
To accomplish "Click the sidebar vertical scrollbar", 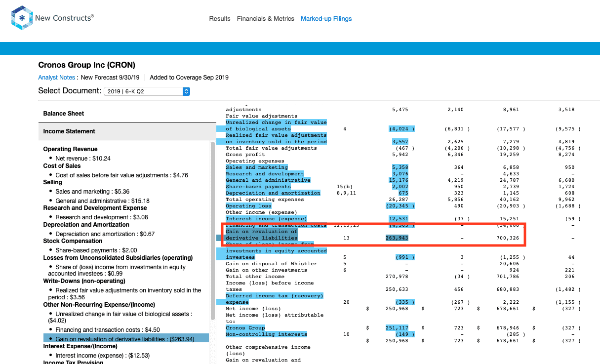I will coord(213,231).
